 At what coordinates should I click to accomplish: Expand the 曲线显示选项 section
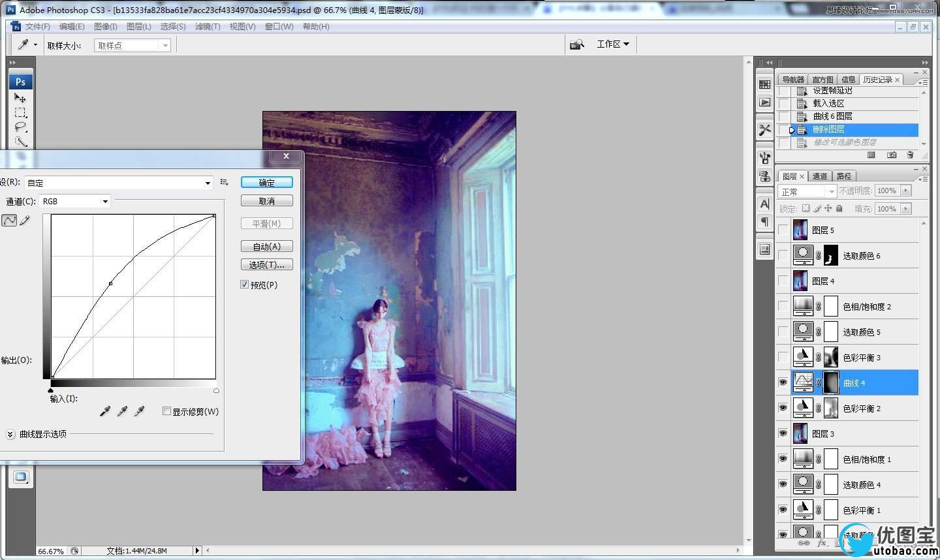tap(10, 434)
